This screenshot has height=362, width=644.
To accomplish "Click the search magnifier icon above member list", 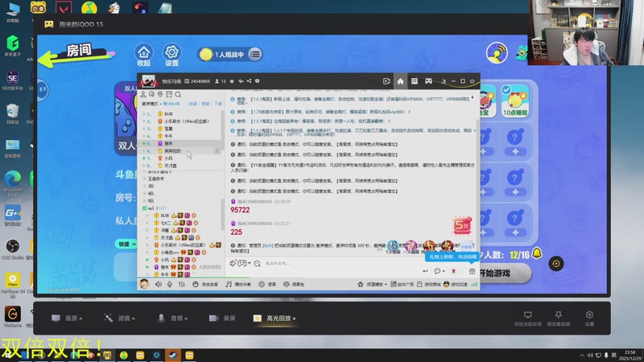I will coord(178,94).
